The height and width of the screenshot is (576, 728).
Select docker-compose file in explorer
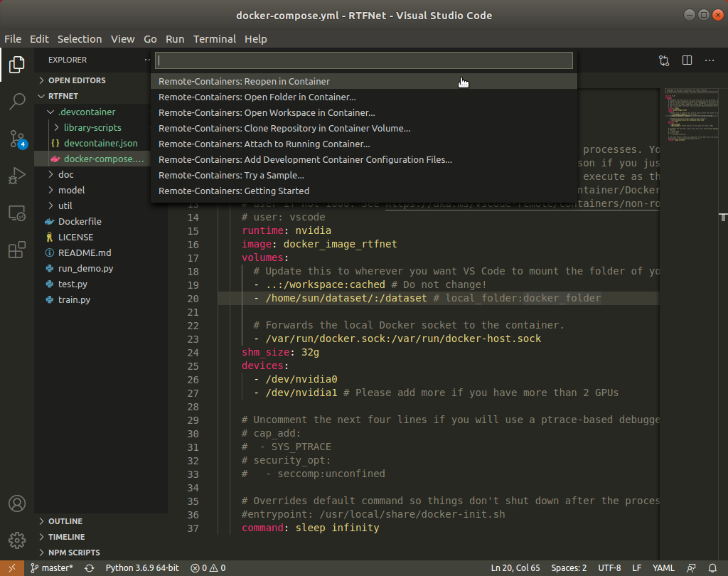[x=104, y=159]
